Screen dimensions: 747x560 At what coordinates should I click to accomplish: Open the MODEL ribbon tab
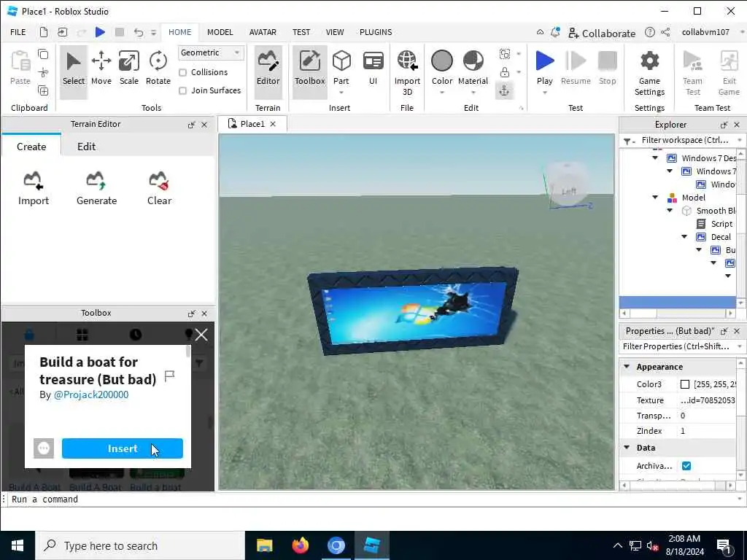(x=220, y=32)
